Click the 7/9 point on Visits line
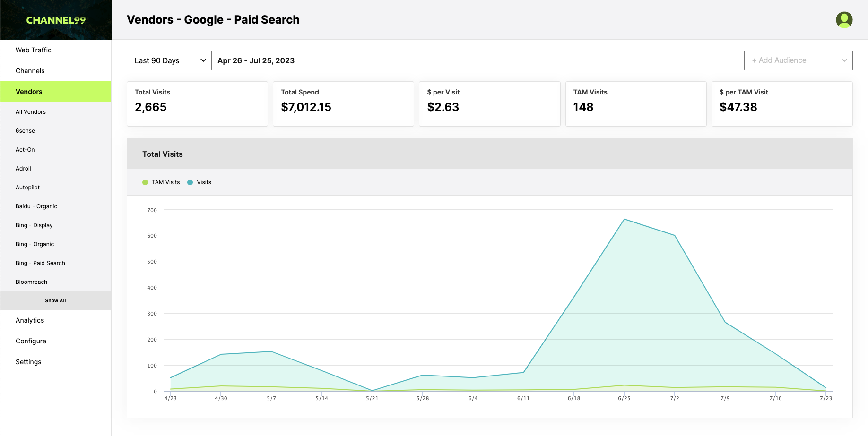Image resolution: width=868 pixels, height=436 pixels. [x=725, y=323]
